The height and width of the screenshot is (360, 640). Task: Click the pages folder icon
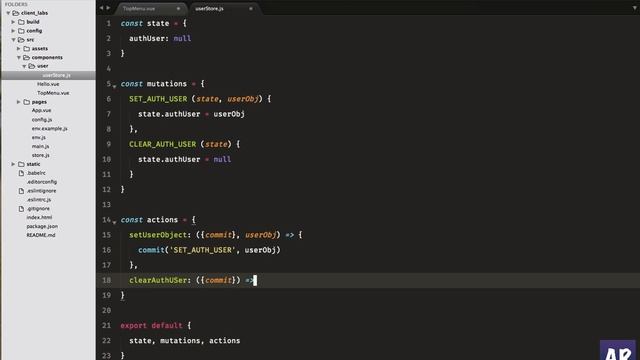coord(27,102)
